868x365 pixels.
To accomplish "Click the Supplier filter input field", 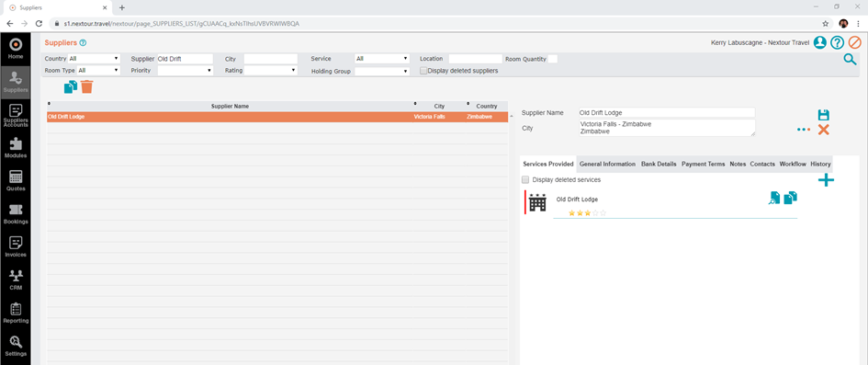I will (x=185, y=58).
